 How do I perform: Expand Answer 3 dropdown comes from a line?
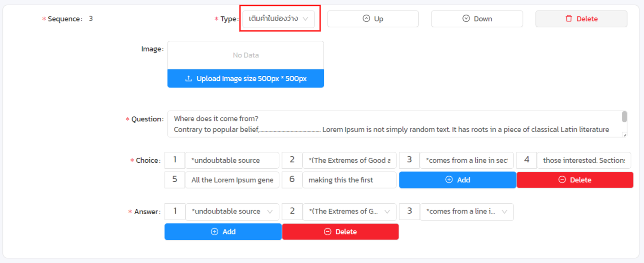pyautogui.click(x=466, y=212)
